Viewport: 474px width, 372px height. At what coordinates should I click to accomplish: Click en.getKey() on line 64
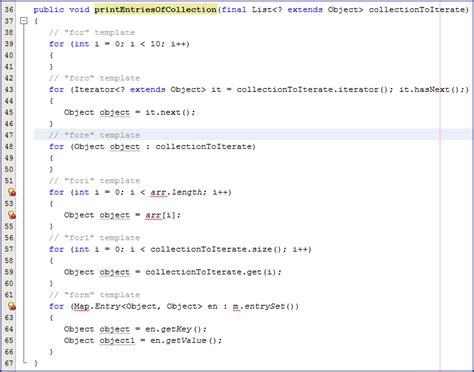[x=173, y=329]
